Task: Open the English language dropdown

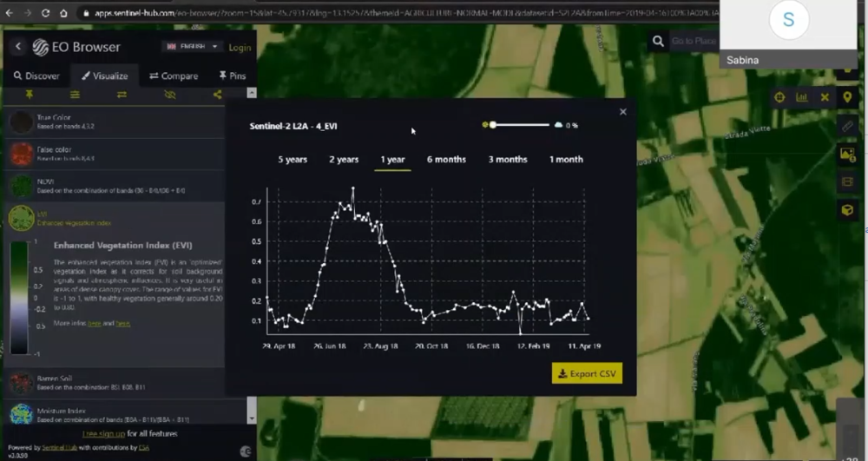Action: click(x=192, y=47)
